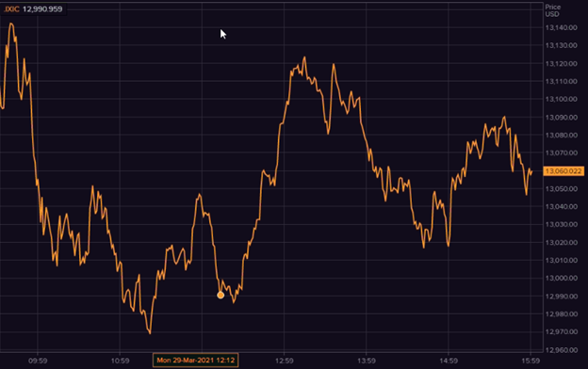Image resolution: width=588 pixels, height=369 pixels.
Task: Click the 12,980.00 price axis label
Action: click(x=561, y=313)
